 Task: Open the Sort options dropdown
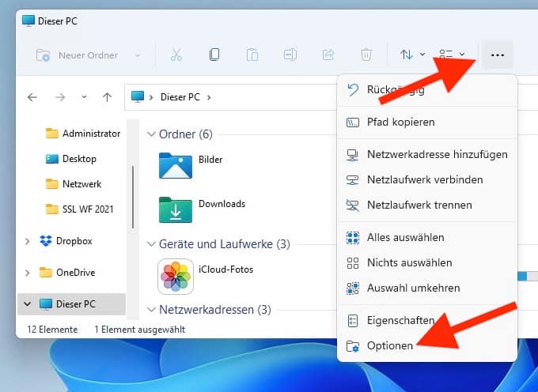tap(412, 55)
